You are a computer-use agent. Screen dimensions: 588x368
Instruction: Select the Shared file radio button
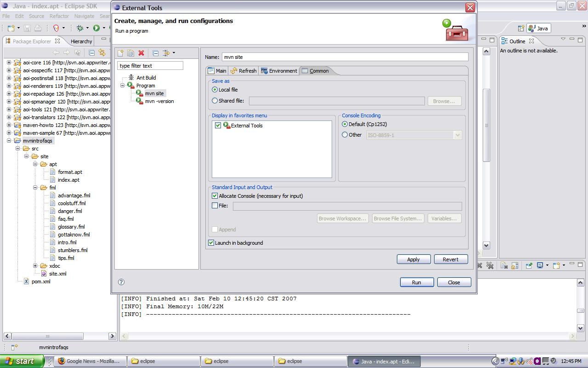215,101
